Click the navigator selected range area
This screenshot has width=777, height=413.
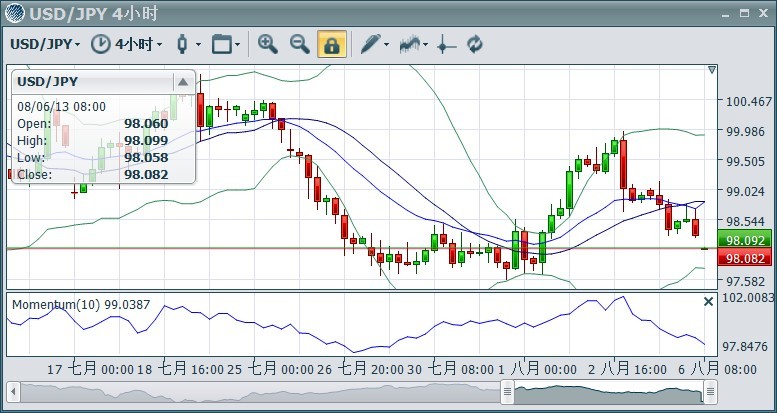609,392
